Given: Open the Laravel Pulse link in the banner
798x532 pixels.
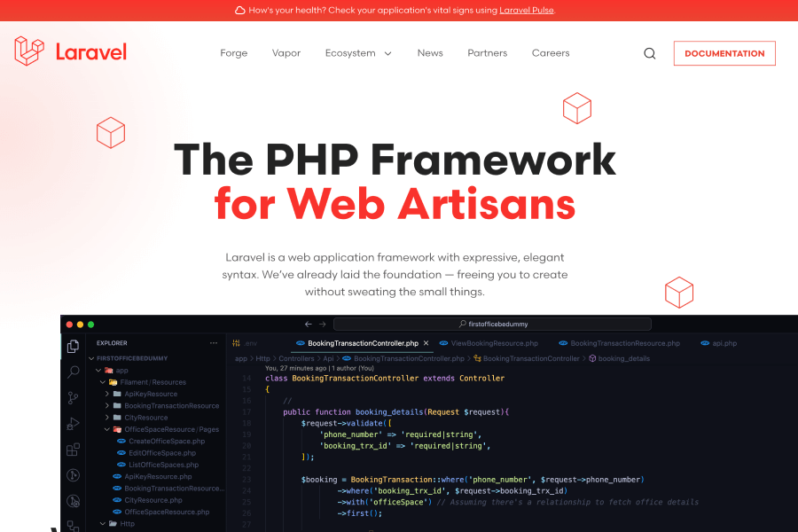Looking at the screenshot, I should (527, 11).
